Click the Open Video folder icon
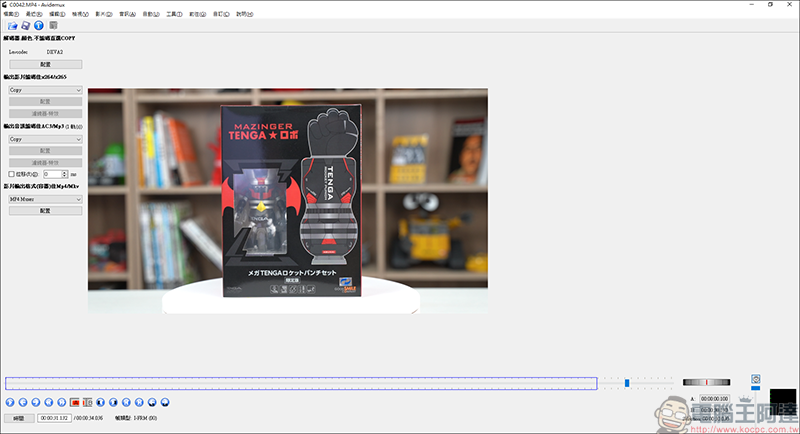The width and height of the screenshot is (800, 434). tap(10, 25)
